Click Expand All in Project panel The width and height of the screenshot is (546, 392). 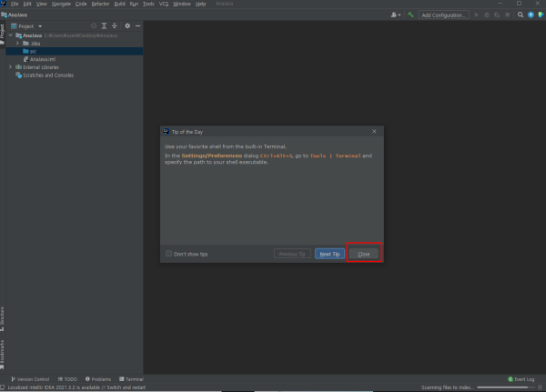click(104, 25)
